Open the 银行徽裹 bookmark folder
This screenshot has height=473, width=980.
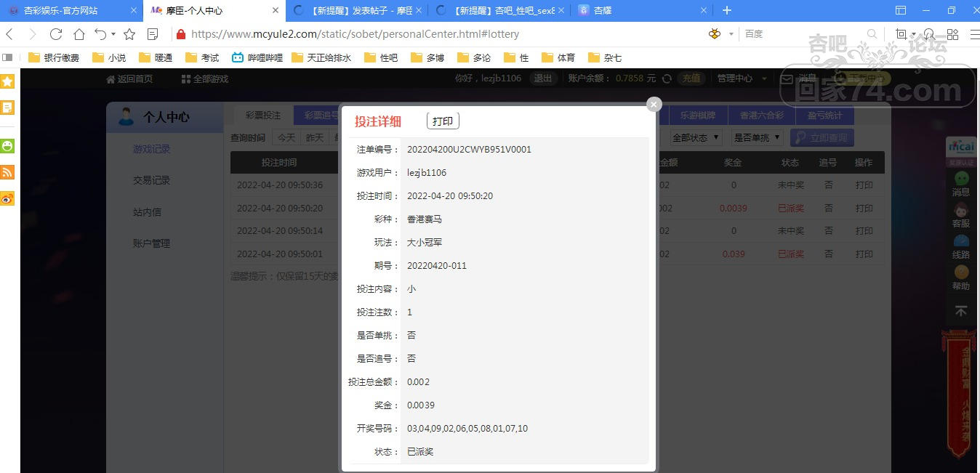click(x=55, y=57)
